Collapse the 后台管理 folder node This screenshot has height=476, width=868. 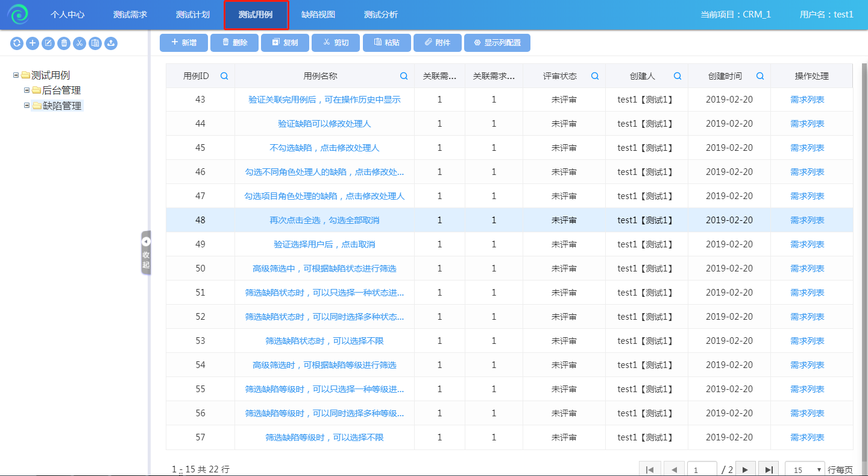coord(27,90)
